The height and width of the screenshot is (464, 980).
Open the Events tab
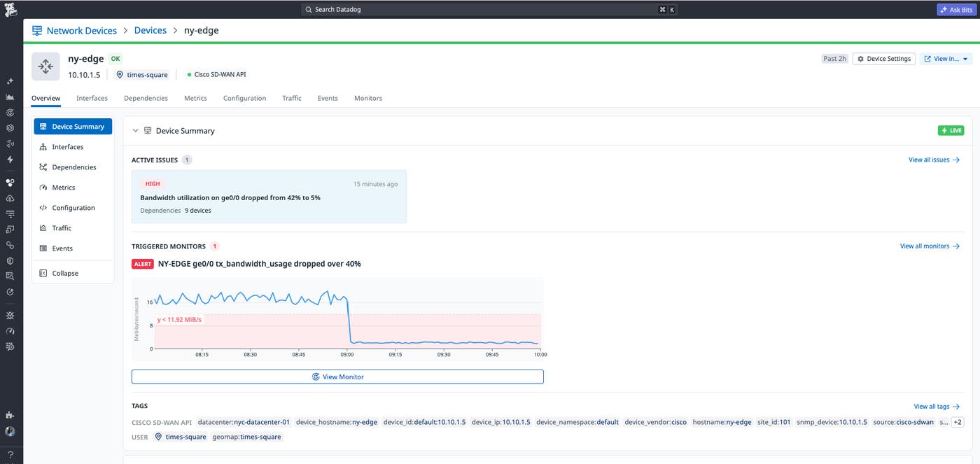coord(328,98)
